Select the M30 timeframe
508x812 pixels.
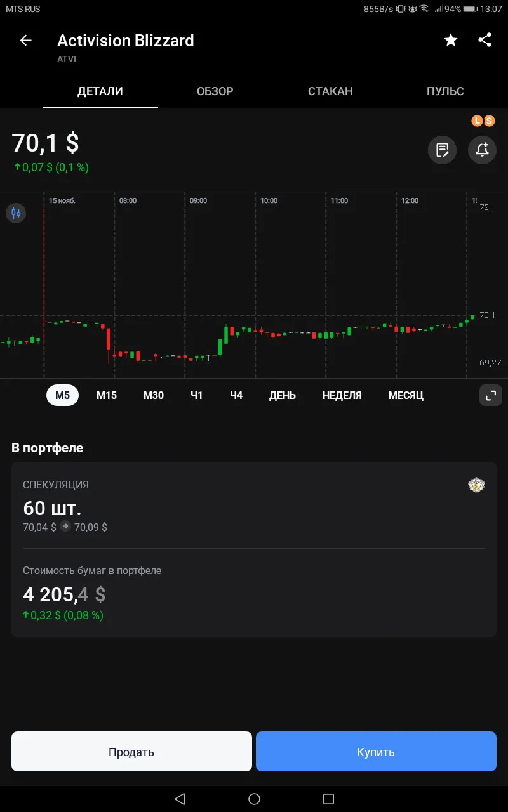(x=154, y=395)
